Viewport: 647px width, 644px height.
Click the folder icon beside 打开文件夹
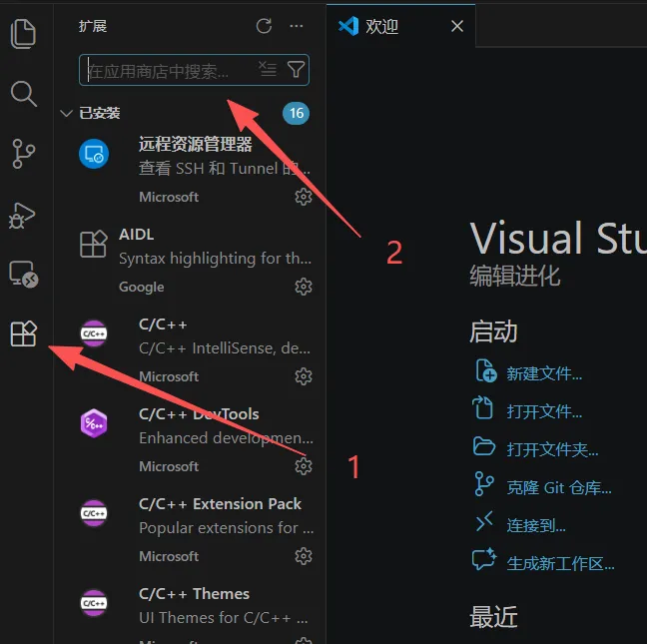tap(484, 446)
